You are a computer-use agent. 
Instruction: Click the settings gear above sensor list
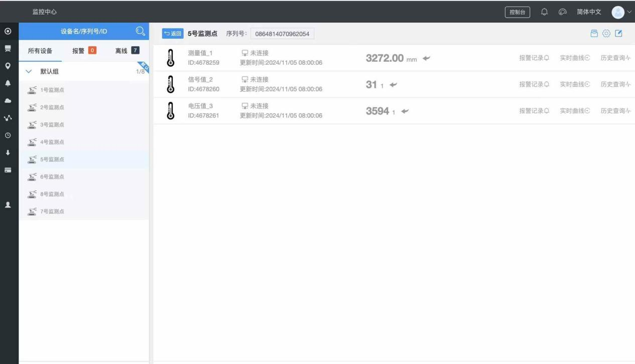click(x=606, y=33)
